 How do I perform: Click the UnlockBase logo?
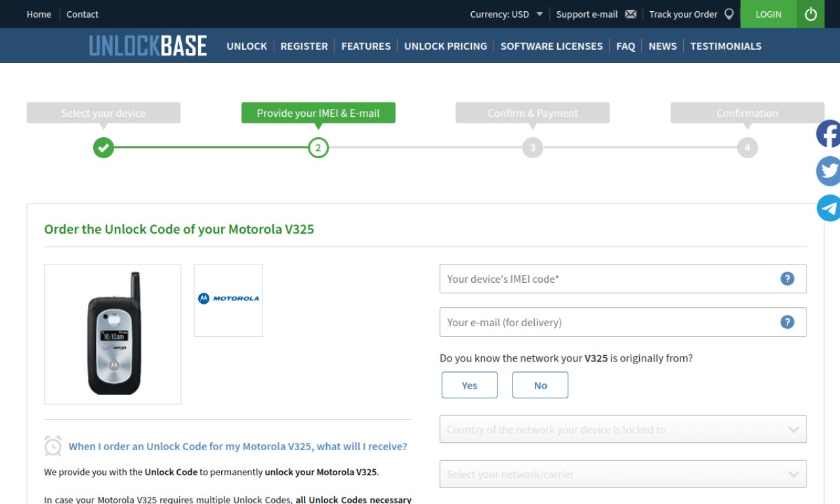point(148,46)
